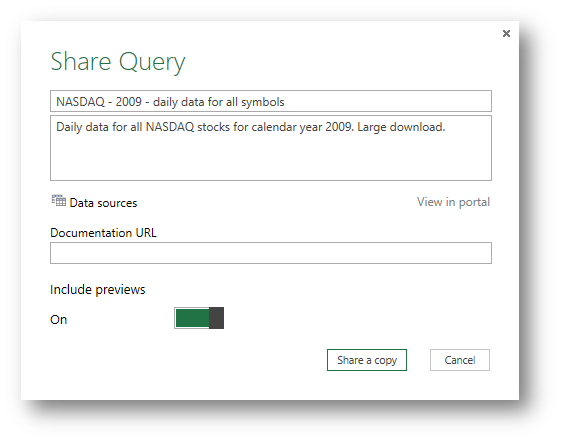Click the Documentation URL input field
The height and width of the screenshot is (442, 561).
click(x=271, y=253)
